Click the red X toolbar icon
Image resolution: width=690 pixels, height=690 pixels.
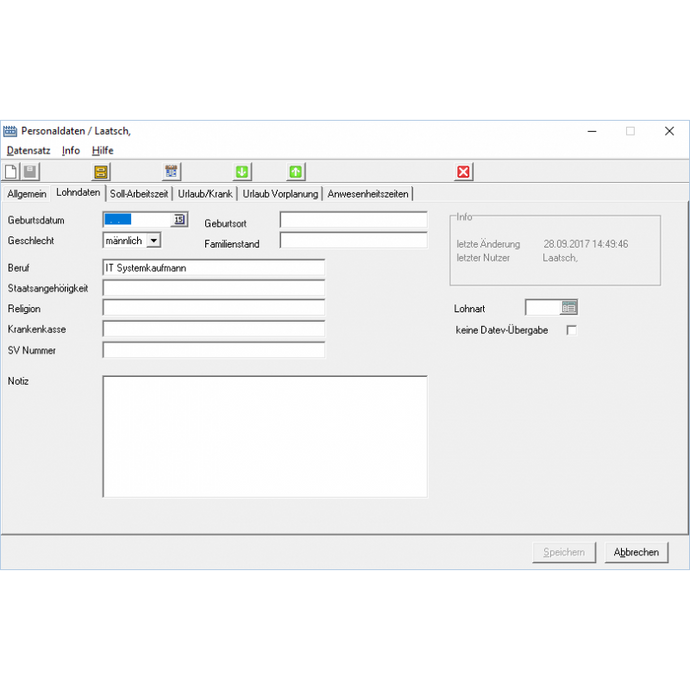(x=463, y=172)
